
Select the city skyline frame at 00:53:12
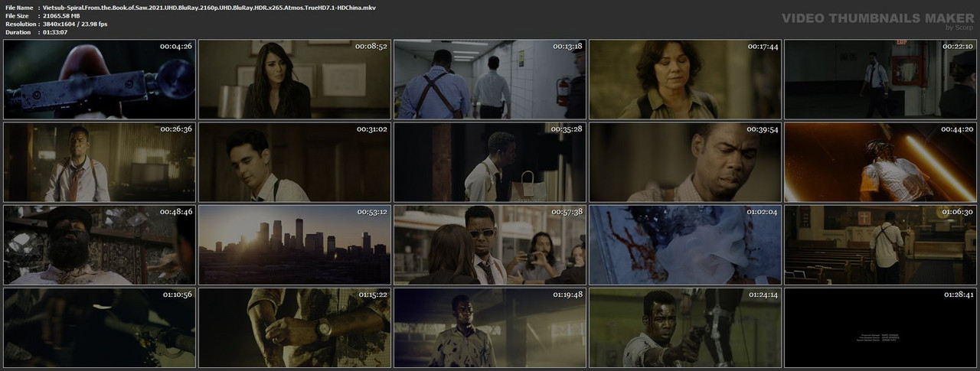(295, 245)
